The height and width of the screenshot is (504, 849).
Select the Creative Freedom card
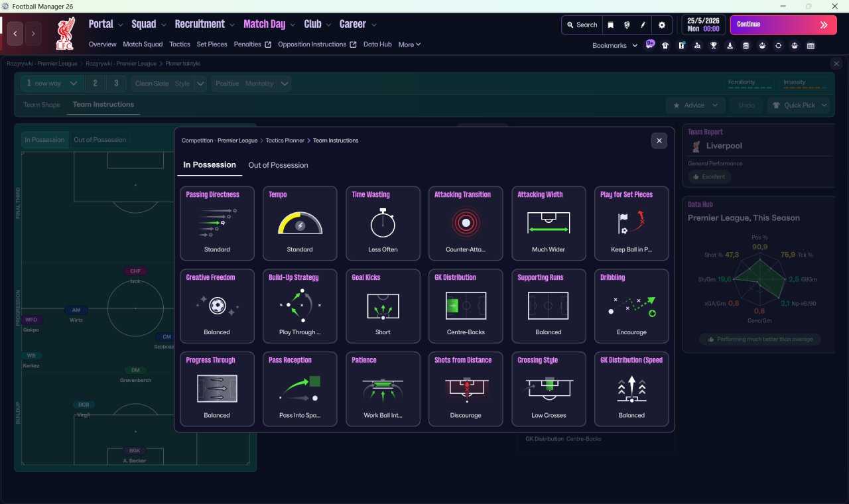(217, 306)
